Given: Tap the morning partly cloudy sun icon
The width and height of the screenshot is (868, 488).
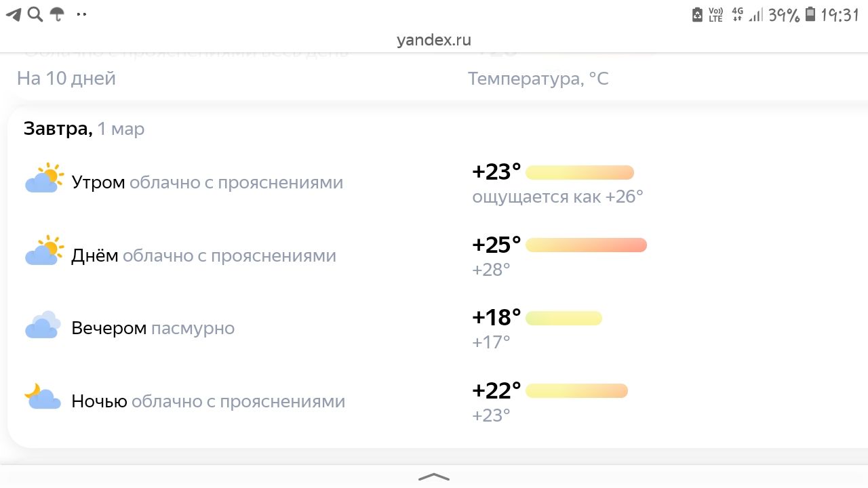Looking at the screenshot, I should 44,178.
